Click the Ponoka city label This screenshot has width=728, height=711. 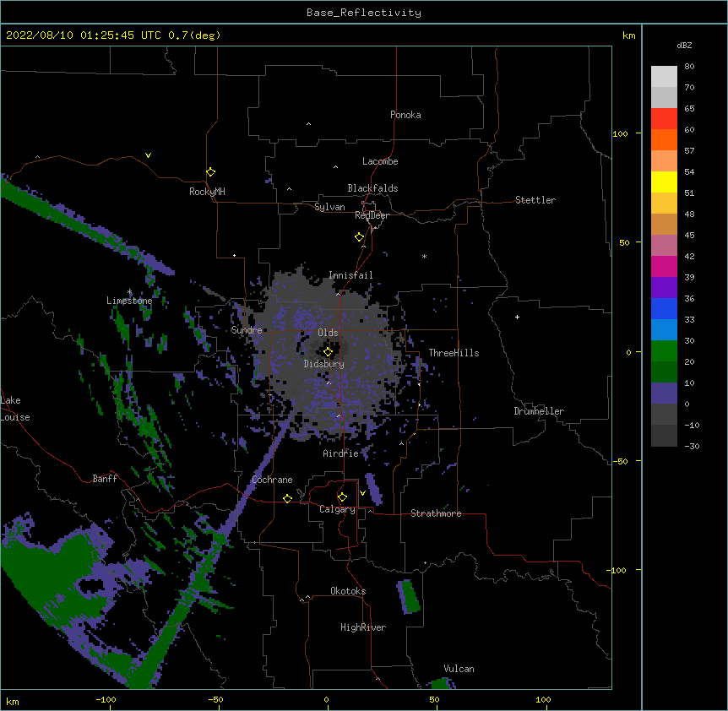pyautogui.click(x=405, y=115)
